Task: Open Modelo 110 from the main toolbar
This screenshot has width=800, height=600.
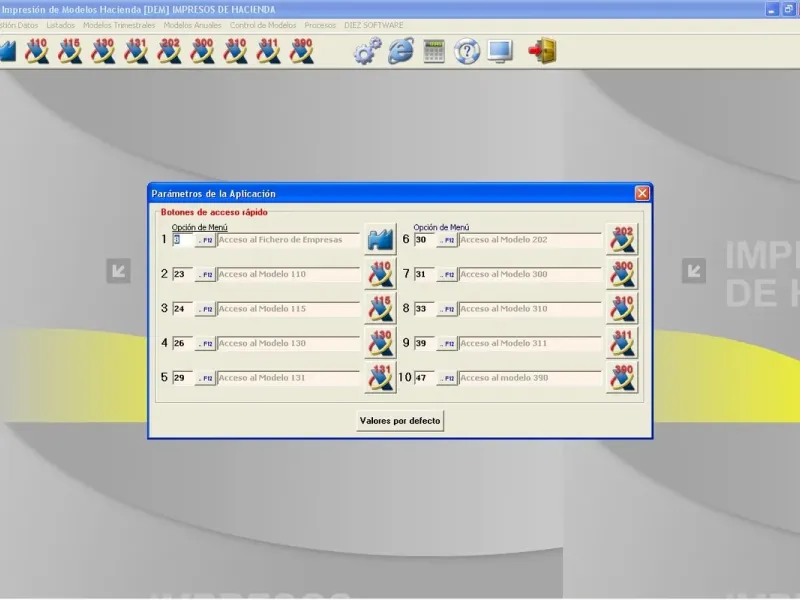Action: pyautogui.click(x=37, y=51)
